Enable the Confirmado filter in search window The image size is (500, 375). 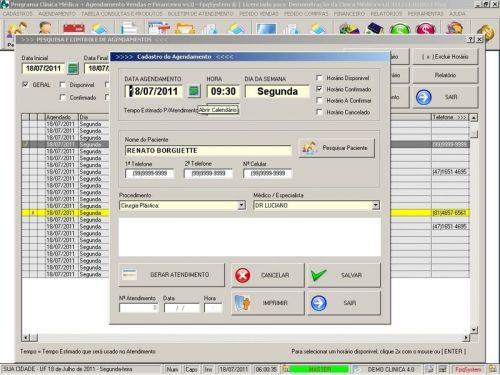click(62, 97)
